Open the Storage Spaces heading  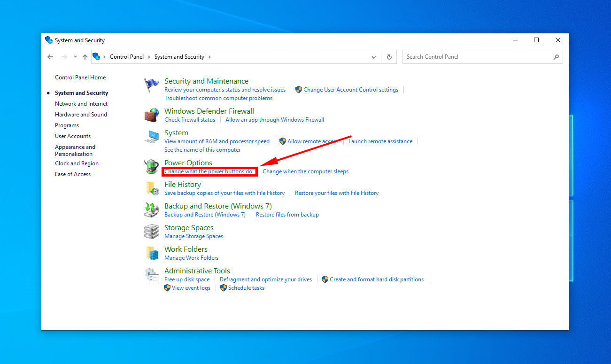(189, 227)
